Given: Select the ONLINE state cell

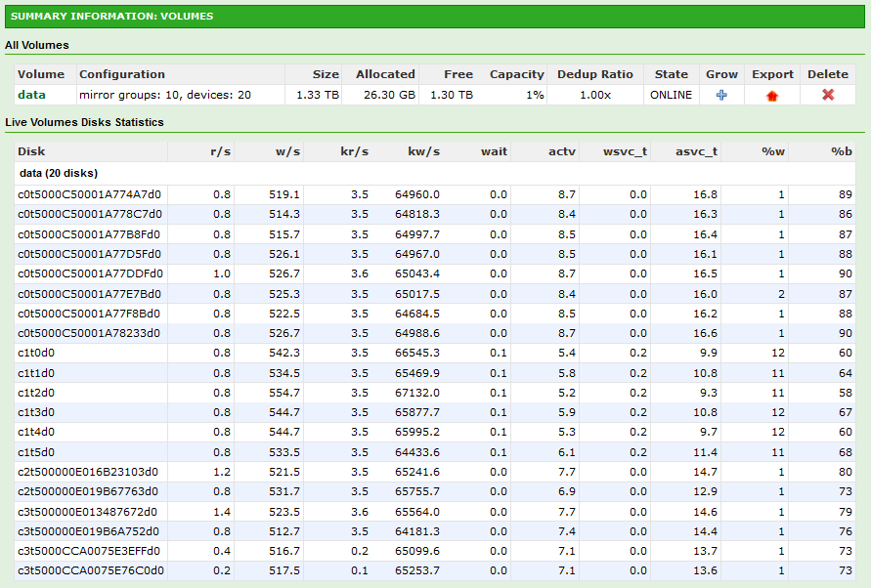Looking at the screenshot, I should 671,95.
